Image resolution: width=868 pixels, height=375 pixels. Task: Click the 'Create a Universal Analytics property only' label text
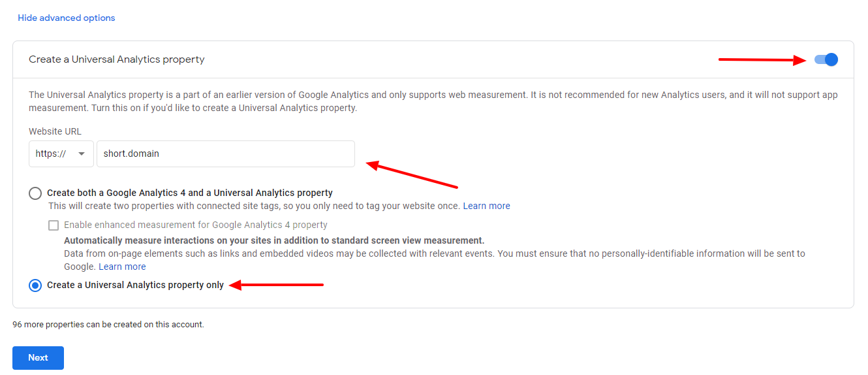[135, 285]
